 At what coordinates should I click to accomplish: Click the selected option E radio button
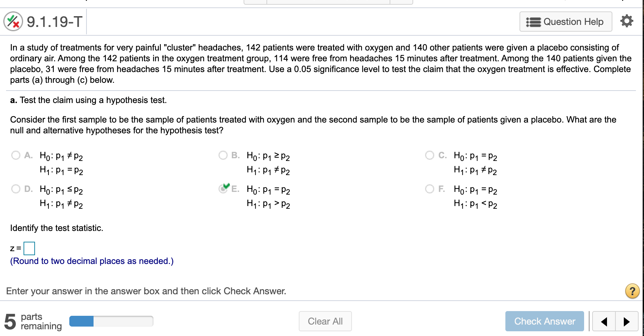coord(223,190)
